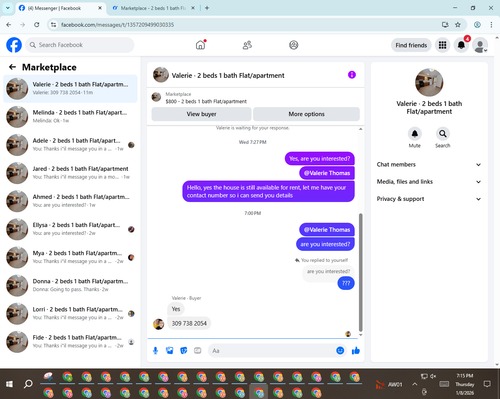The width and height of the screenshot is (500, 399).
Task: Mute this conversation with the bell icon
Action: 415,134
